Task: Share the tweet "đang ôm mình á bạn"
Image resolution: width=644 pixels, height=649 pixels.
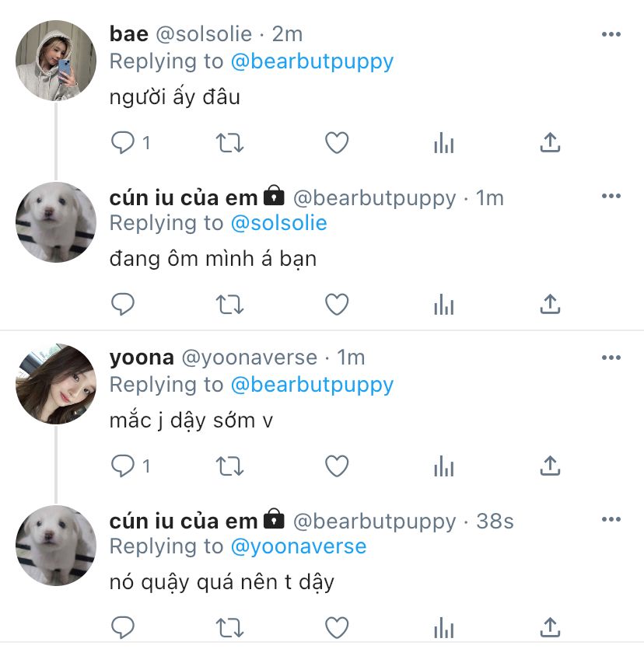Action: coord(550,304)
